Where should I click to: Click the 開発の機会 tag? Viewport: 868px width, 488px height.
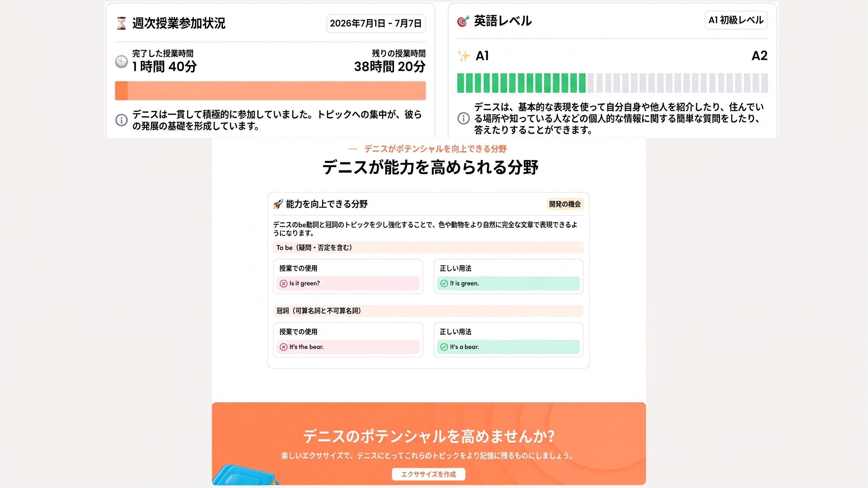tap(565, 204)
